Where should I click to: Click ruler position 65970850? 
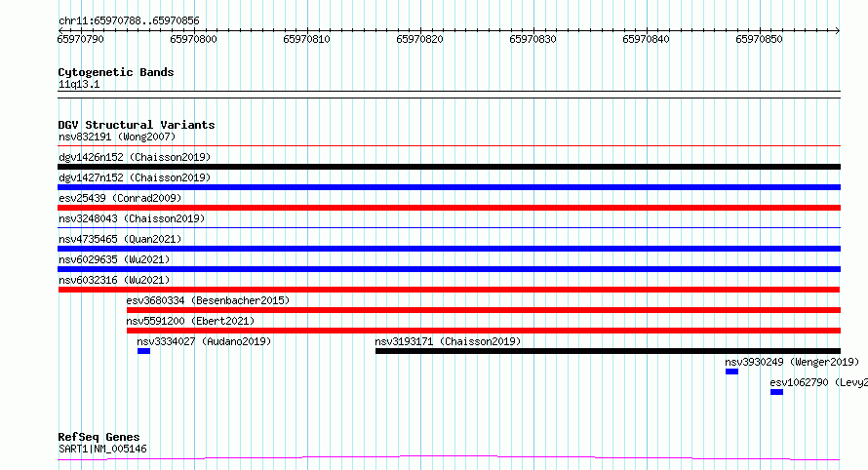tap(759, 39)
